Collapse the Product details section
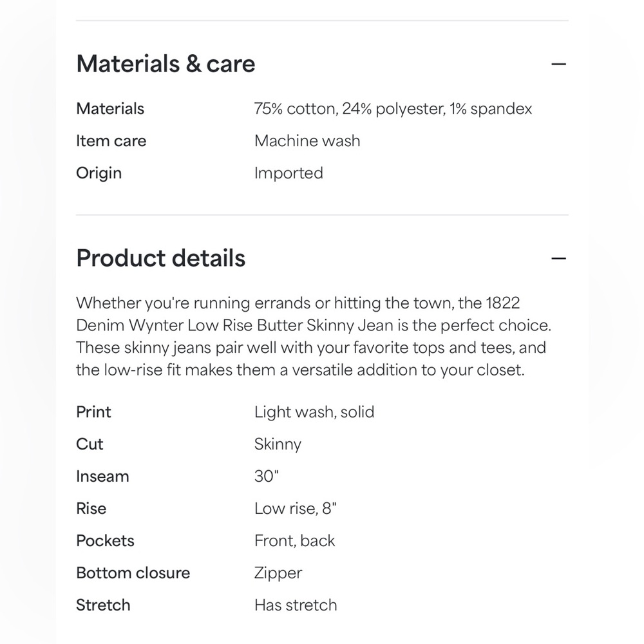 point(559,258)
